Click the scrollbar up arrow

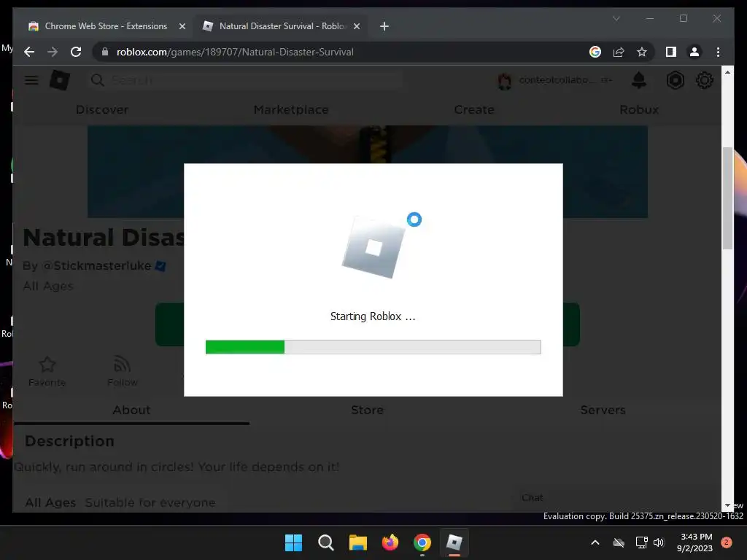point(727,72)
